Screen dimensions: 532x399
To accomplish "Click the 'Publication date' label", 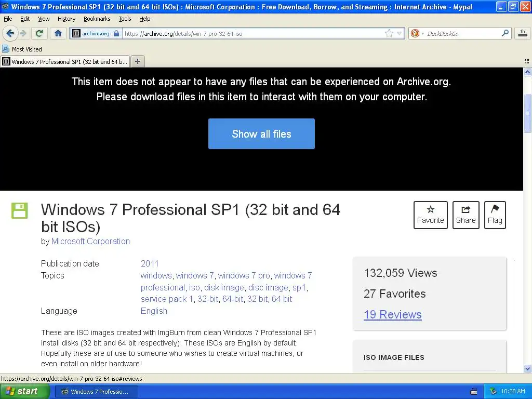I will click(70, 263).
